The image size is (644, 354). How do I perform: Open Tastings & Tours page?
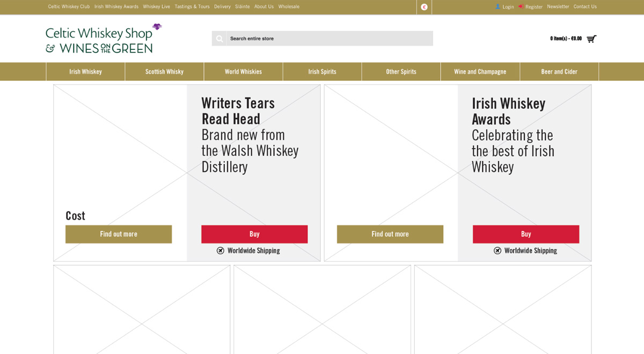click(x=192, y=6)
